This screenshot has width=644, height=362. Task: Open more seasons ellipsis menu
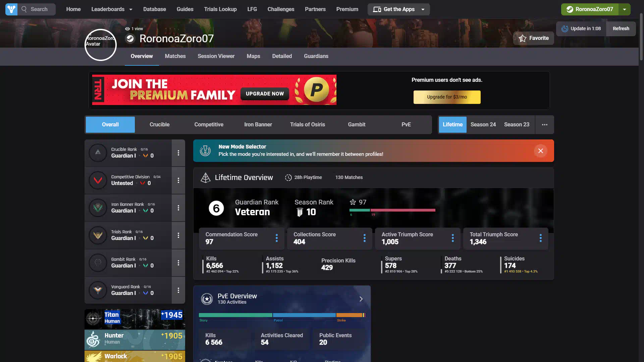coord(545,125)
